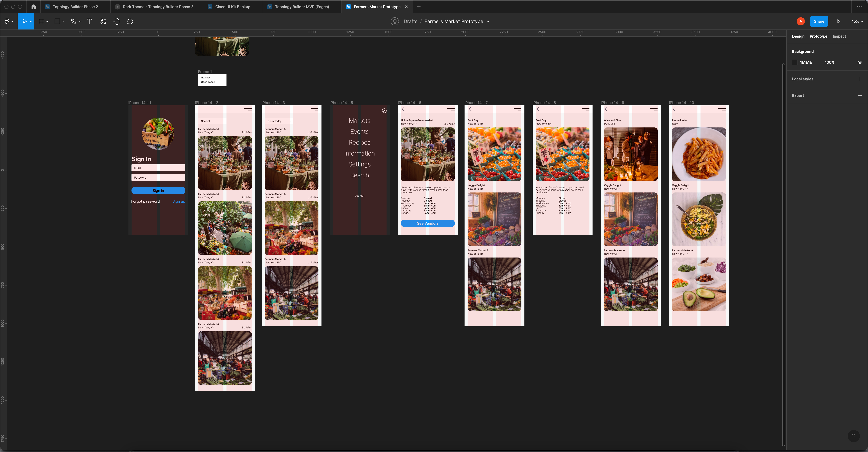Open the Frame tools dropdown arrow
868x452 pixels.
coord(47,22)
